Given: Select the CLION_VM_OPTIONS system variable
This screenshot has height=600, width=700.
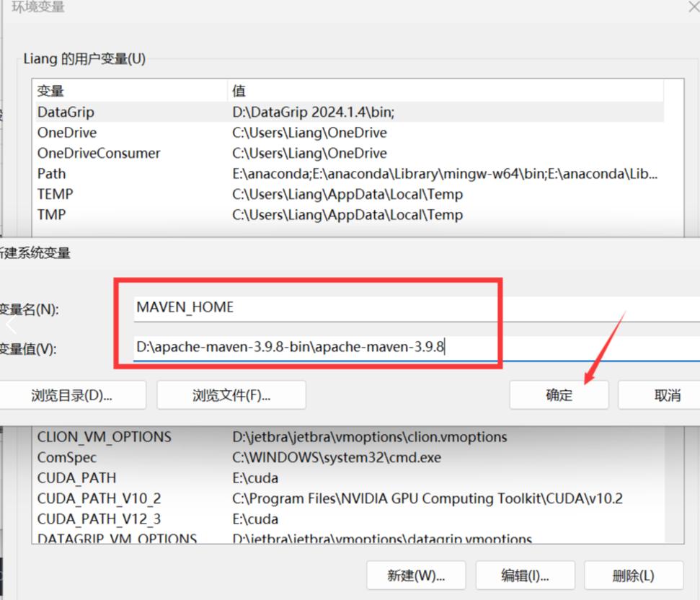Looking at the screenshot, I should point(350,436).
